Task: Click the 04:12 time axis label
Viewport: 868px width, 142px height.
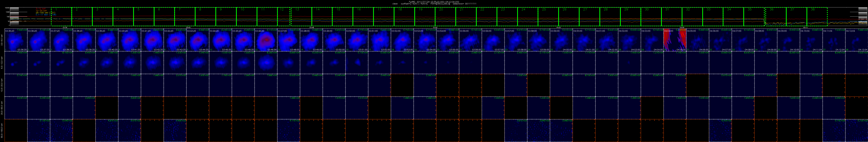Action: tap(805, 27)
